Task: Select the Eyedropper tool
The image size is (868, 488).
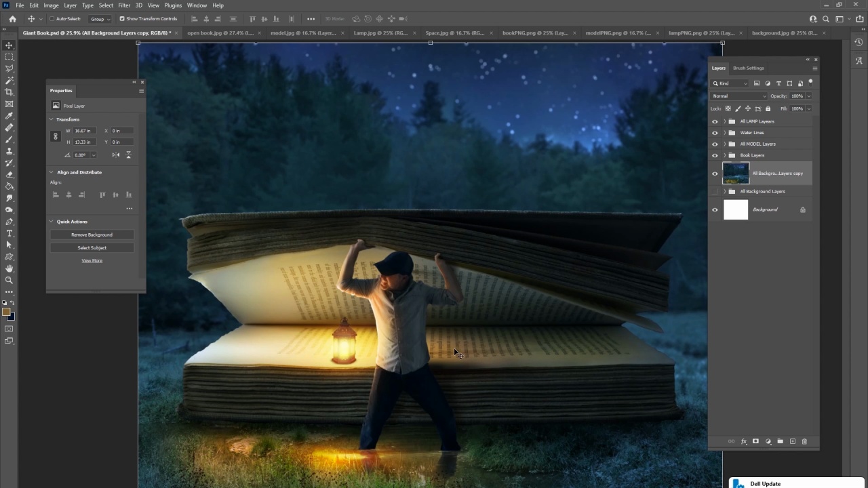Action: [9, 116]
